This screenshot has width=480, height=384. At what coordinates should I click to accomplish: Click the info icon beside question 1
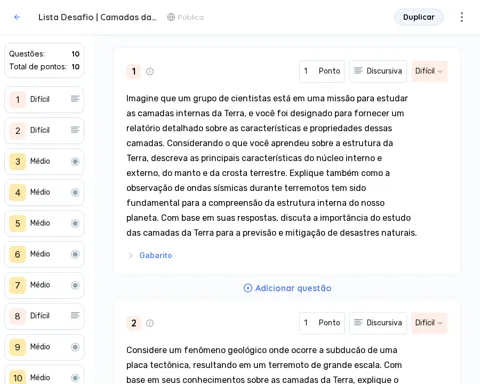click(150, 71)
